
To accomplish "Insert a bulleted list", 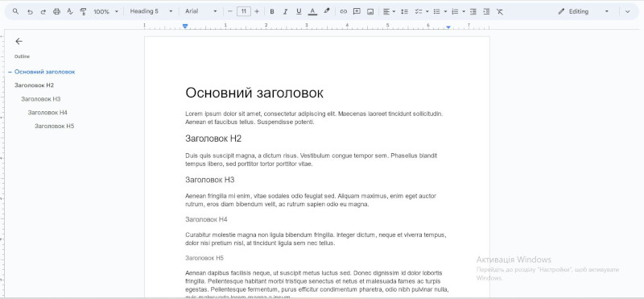I will pyautogui.click(x=437, y=11).
